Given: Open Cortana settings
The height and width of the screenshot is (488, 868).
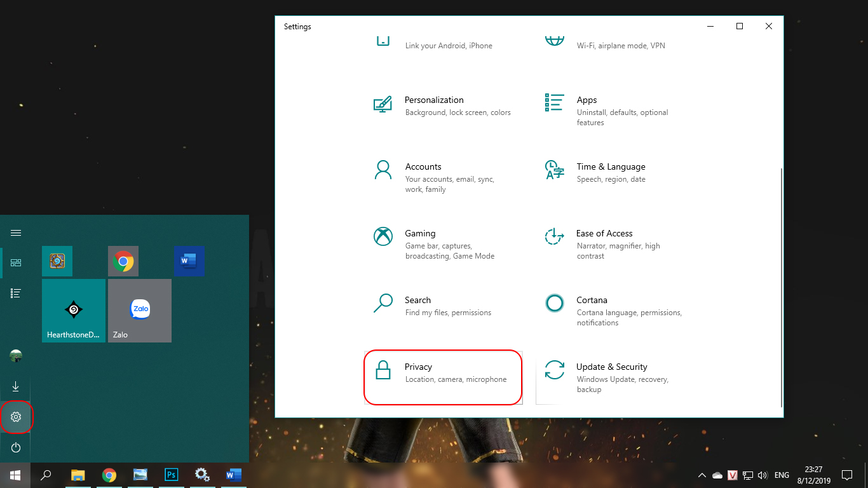Looking at the screenshot, I should (x=614, y=311).
